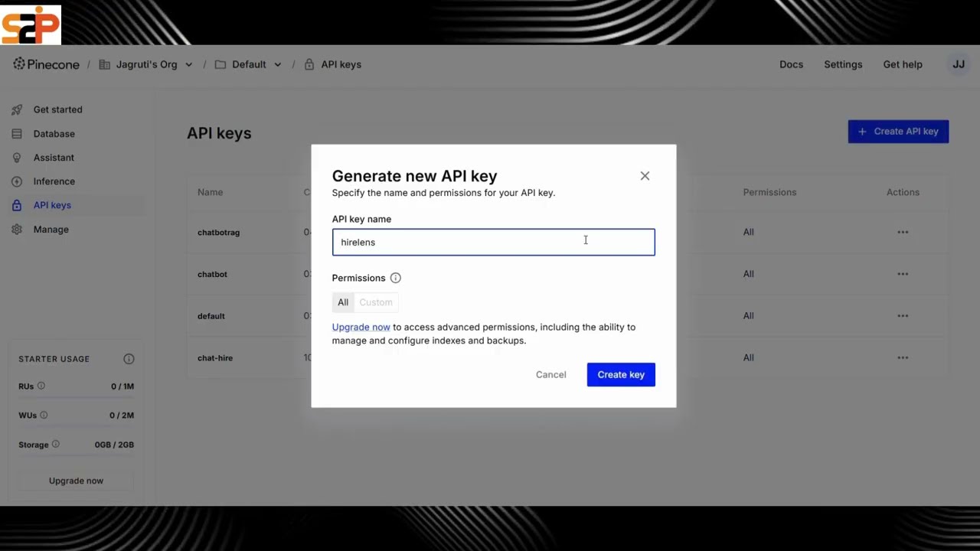Image resolution: width=980 pixels, height=551 pixels.
Task: Click the Create key button
Action: click(x=621, y=374)
